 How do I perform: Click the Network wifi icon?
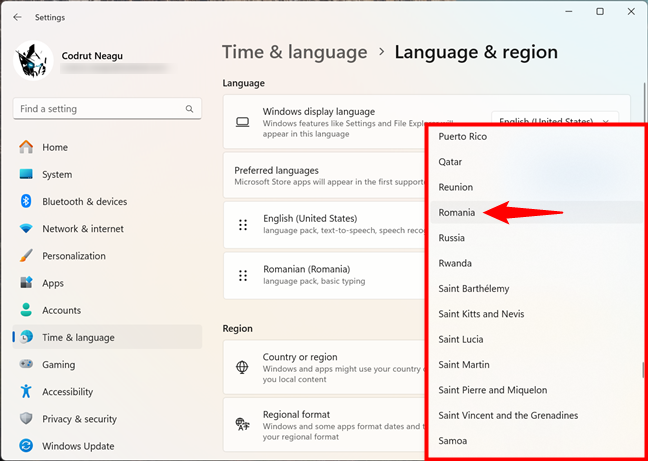point(26,228)
